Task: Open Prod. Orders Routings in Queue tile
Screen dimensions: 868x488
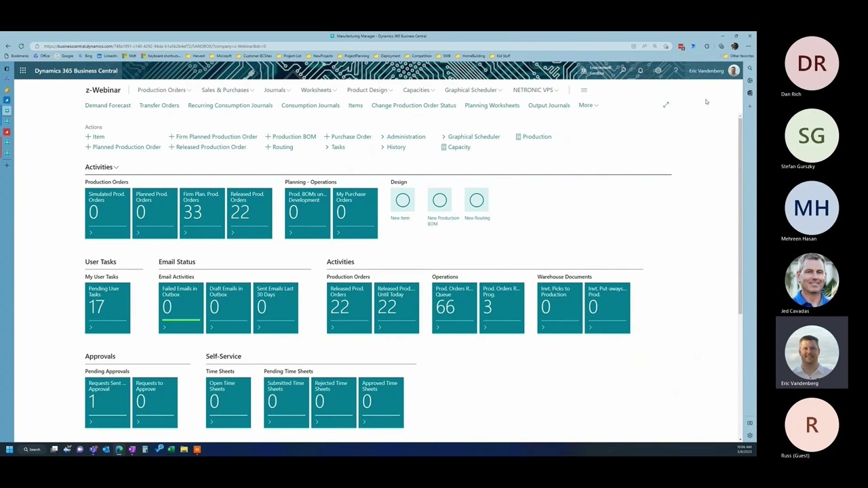Action: tap(454, 308)
